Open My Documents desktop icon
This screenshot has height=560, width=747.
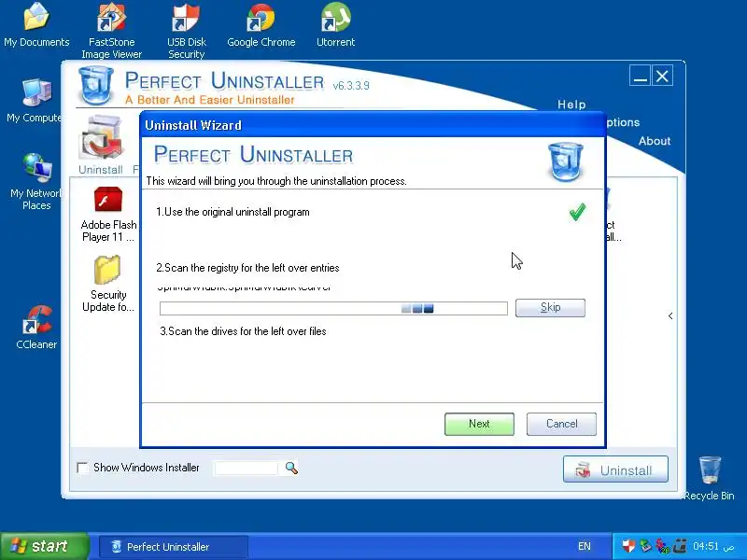[x=36, y=25]
